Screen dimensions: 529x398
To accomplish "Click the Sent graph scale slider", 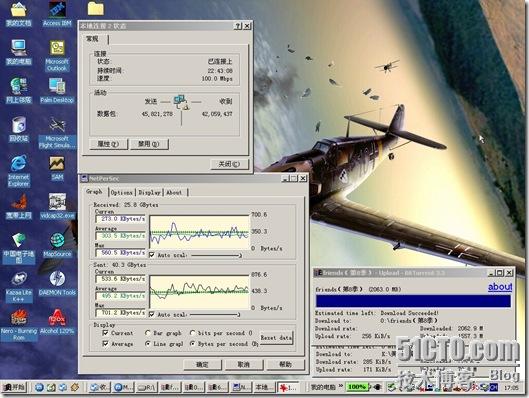I will 215,314.
